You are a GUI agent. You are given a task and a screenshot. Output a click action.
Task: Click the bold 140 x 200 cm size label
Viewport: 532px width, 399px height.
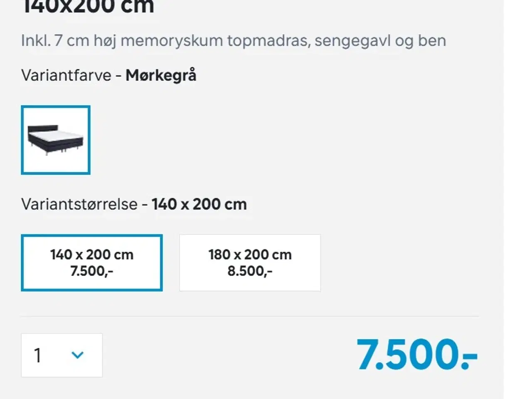pos(199,204)
